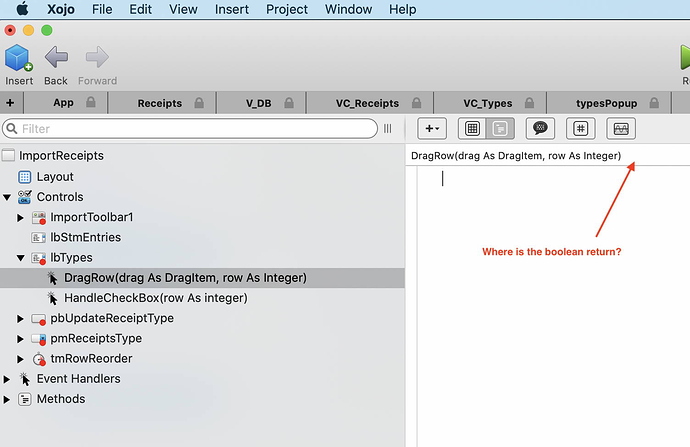Collapse the lbTypes item
690x447 pixels.
point(20,258)
